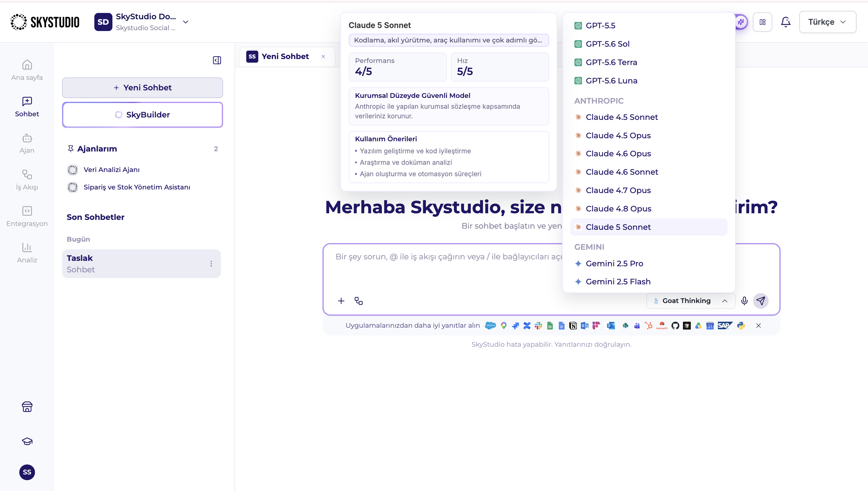Open the notifications bell
The image size is (868, 491).
click(786, 22)
